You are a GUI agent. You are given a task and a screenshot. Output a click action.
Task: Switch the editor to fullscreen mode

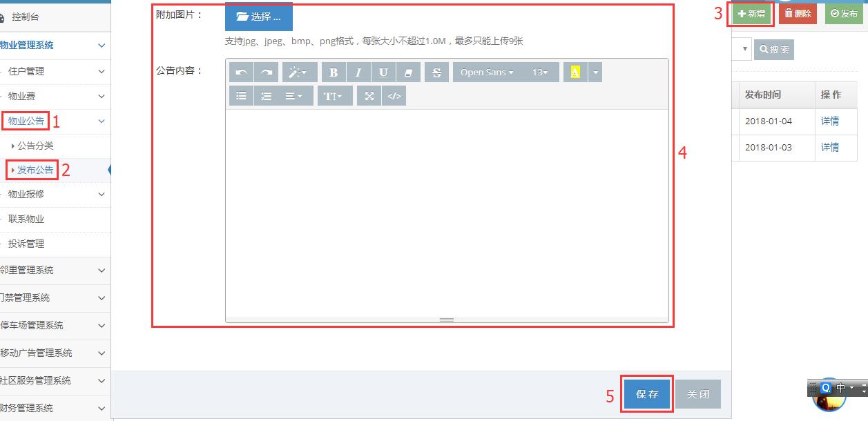tap(369, 96)
